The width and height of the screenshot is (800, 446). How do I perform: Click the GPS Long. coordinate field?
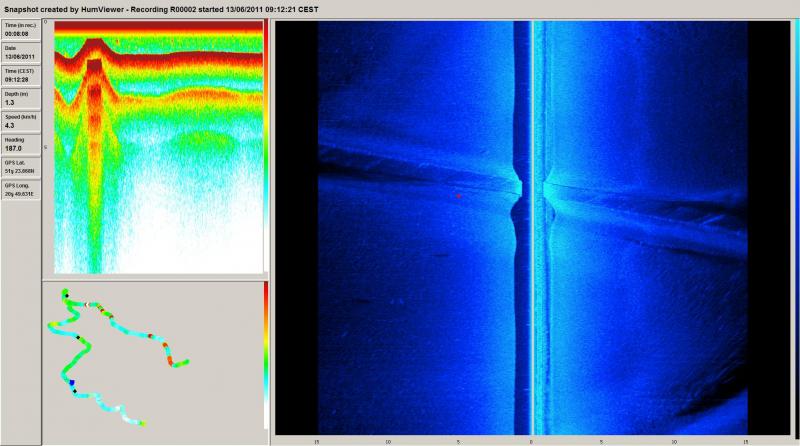click(x=21, y=192)
